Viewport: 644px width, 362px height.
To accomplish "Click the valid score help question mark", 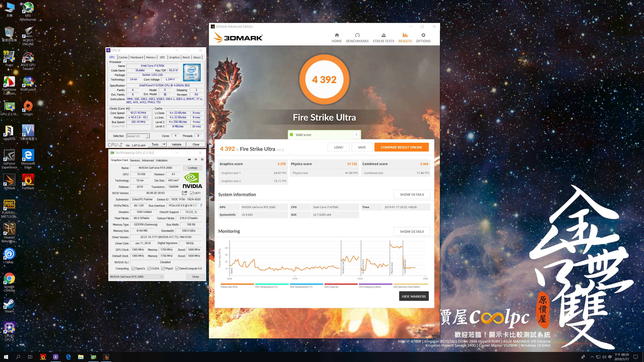I will pos(356,135).
